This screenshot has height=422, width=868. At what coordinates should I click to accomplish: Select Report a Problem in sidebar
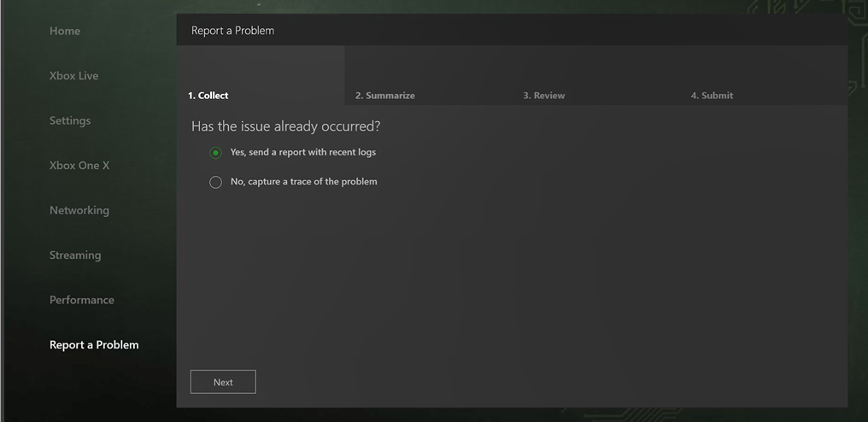(94, 345)
